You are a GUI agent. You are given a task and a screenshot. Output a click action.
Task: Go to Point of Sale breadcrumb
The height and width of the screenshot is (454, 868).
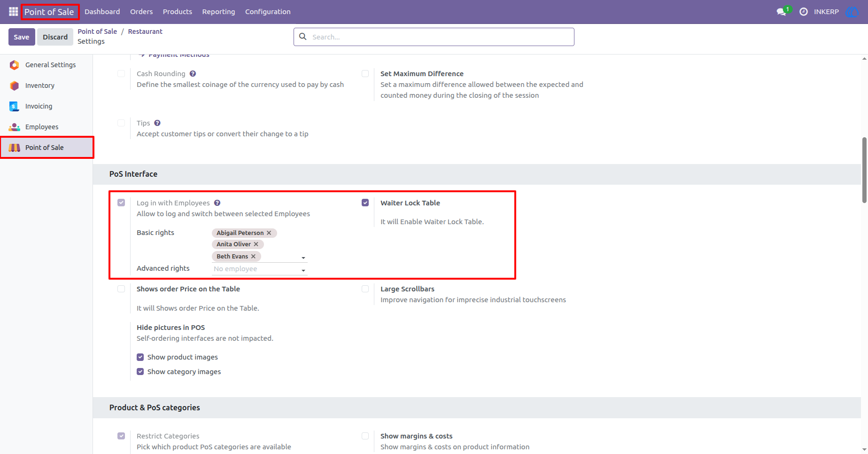click(97, 31)
